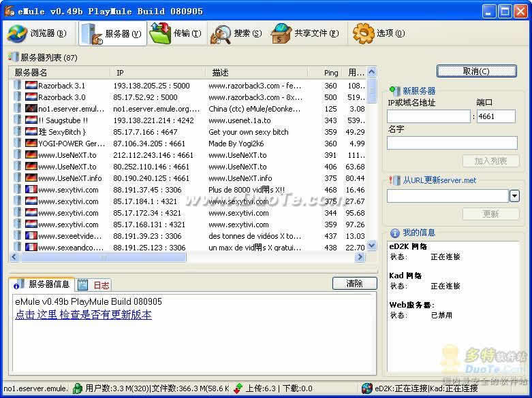Select IP 85.17.52.92 : 5000 cell

coord(145,97)
